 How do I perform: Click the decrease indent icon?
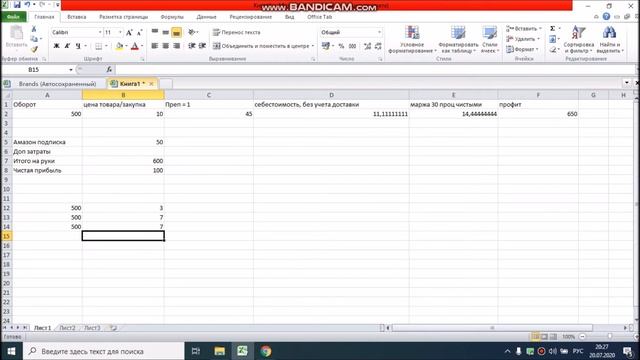pyautogui.click(x=191, y=46)
